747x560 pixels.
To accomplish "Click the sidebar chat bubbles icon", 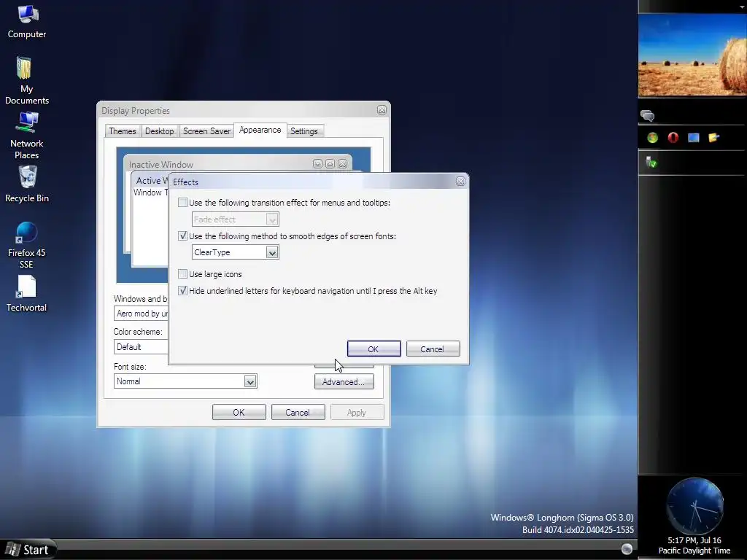I will pyautogui.click(x=648, y=116).
